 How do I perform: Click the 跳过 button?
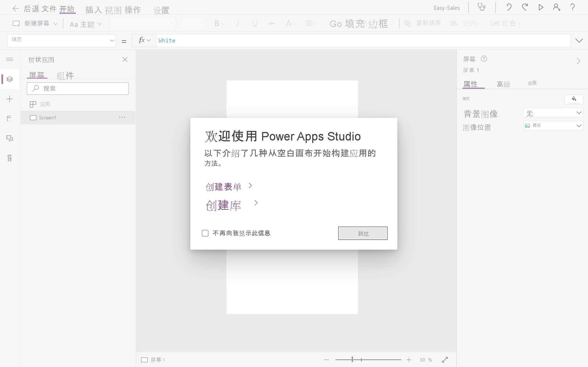[x=363, y=233]
